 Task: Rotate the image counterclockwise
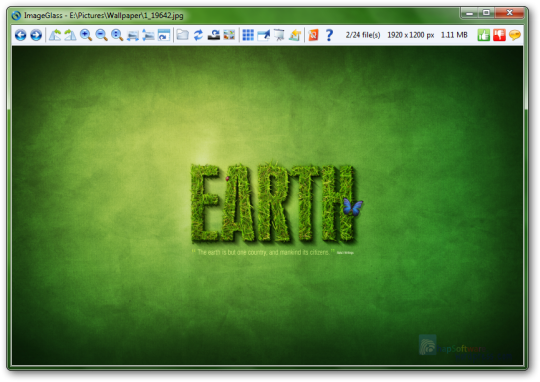click(55, 35)
